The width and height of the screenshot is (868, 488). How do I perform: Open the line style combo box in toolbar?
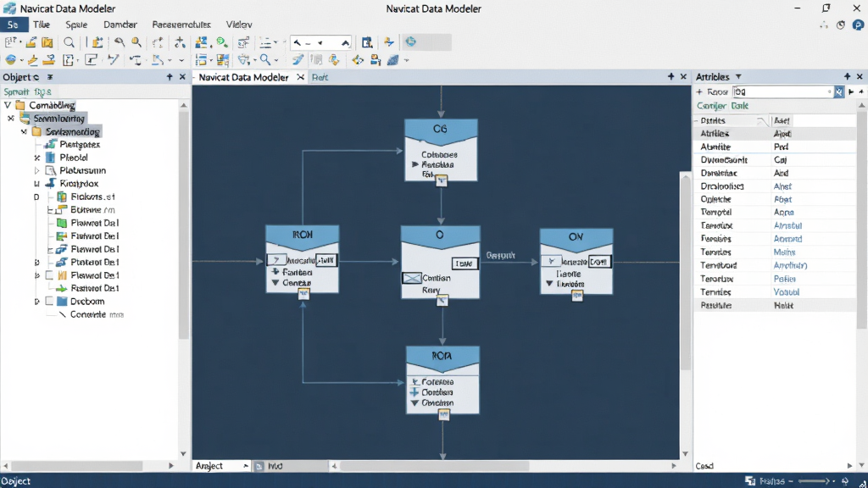(321, 42)
